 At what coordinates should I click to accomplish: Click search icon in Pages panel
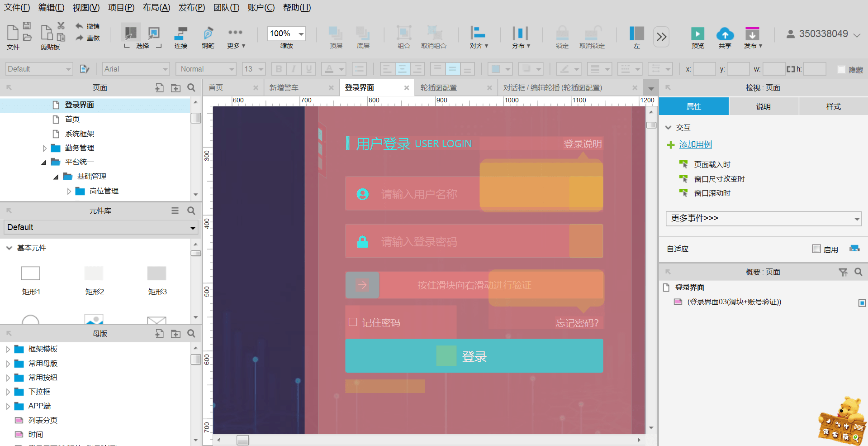tap(191, 88)
